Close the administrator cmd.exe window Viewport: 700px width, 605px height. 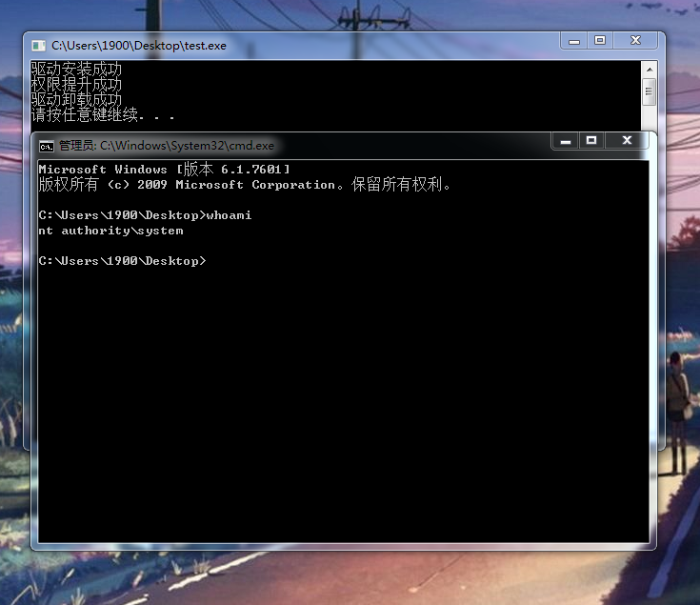pos(627,141)
